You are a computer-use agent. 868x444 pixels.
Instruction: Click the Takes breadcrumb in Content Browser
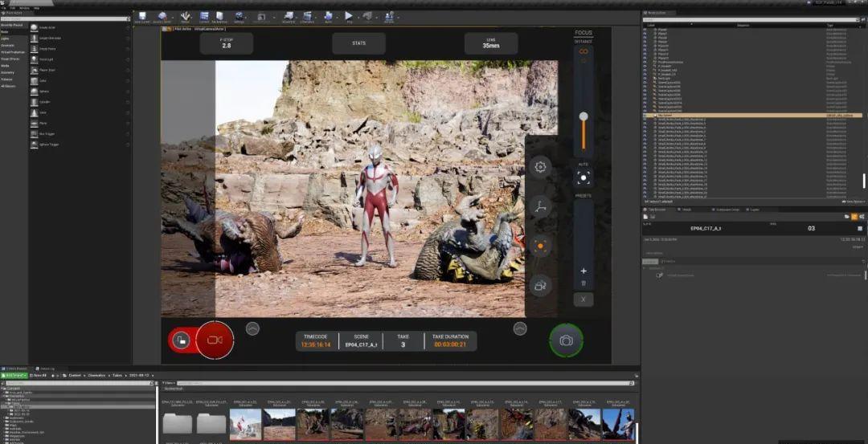pos(117,376)
